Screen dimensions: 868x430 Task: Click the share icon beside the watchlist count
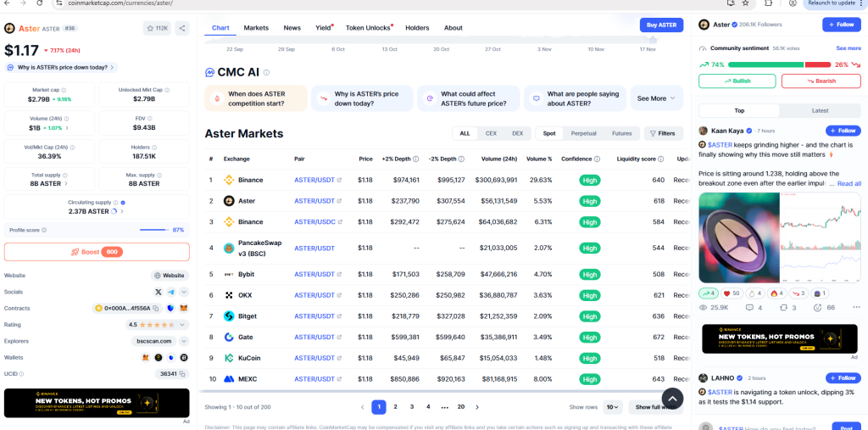(181, 28)
